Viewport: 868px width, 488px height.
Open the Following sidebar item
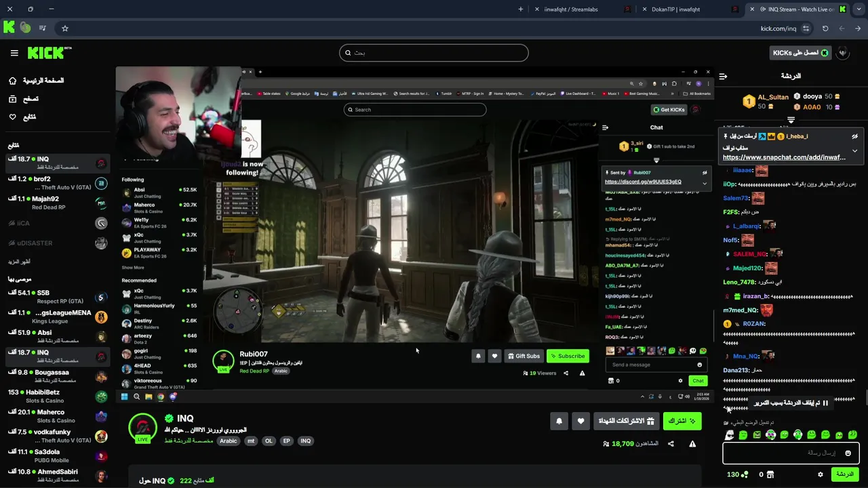[x=22, y=117]
